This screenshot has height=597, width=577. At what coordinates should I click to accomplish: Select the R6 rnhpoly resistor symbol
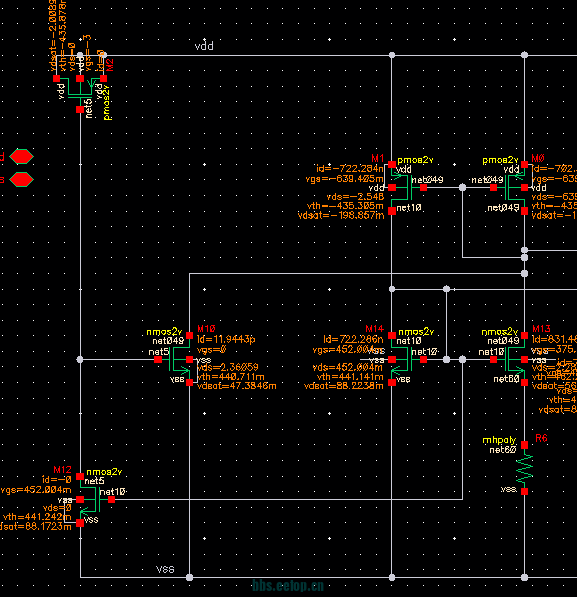524,468
